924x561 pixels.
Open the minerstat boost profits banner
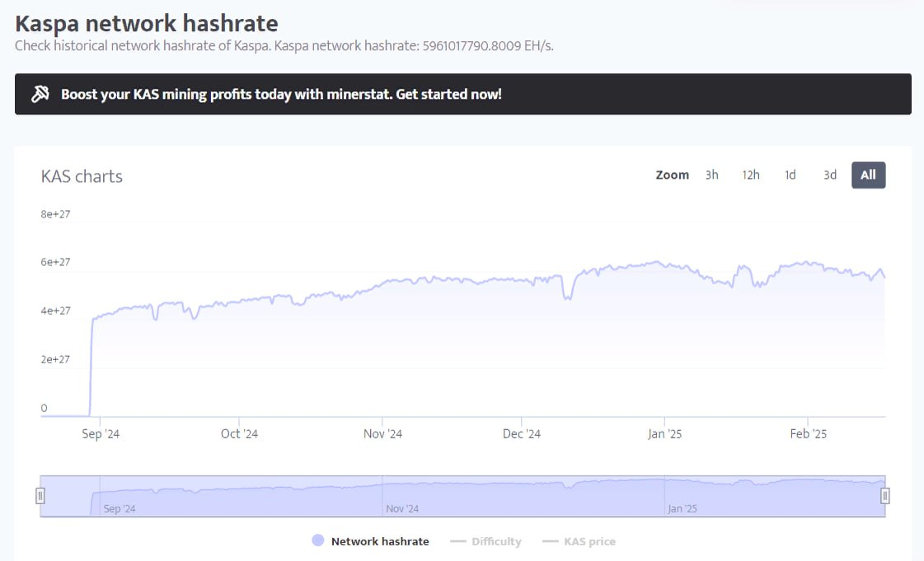tap(462, 94)
